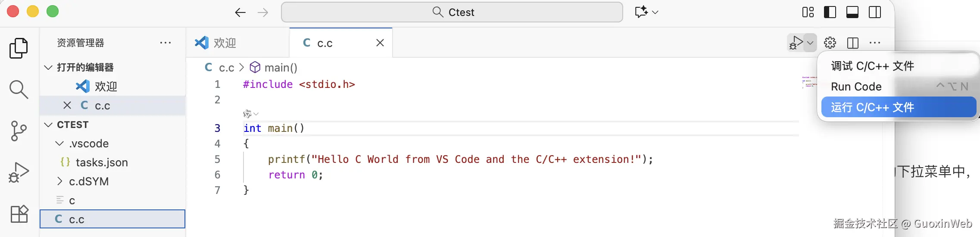The height and width of the screenshot is (237, 980).
Task: Click the run/debug play icon in editor toolbar
Action: (796, 43)
